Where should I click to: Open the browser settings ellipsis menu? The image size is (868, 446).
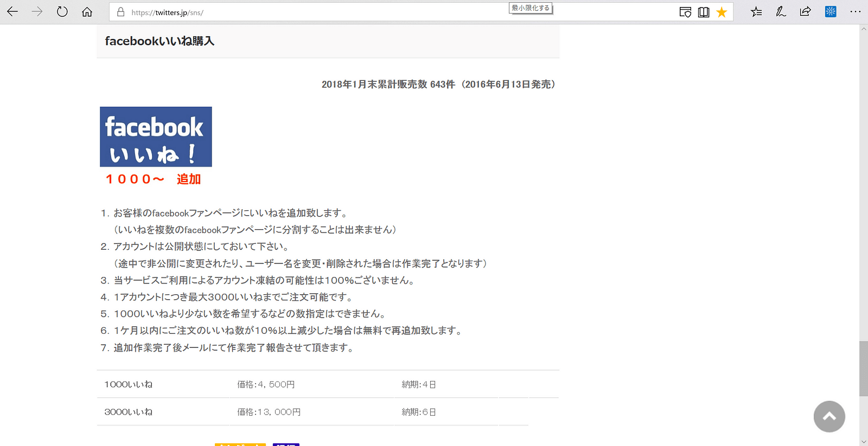coord(856,12)
